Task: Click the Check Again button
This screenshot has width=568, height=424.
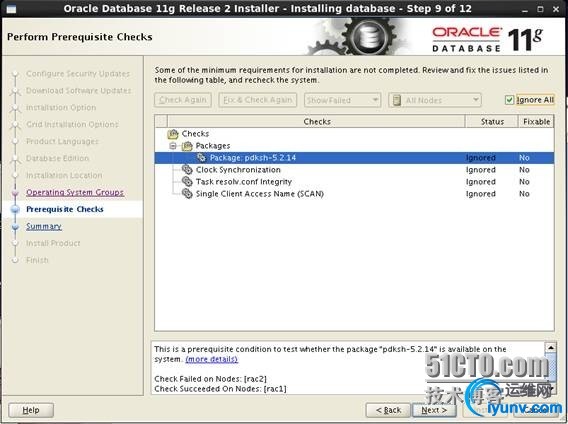Action: [x=183, y=100]
